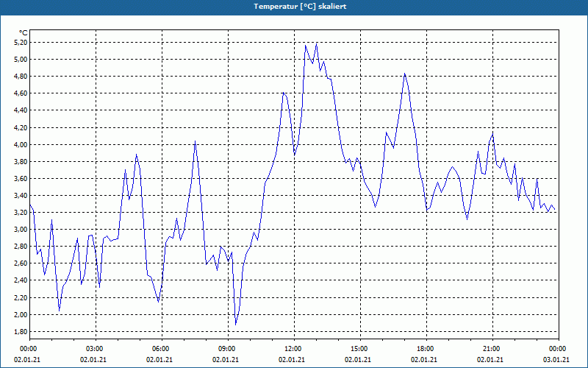Click the y-axis label '3,80'

pos(21,161)
